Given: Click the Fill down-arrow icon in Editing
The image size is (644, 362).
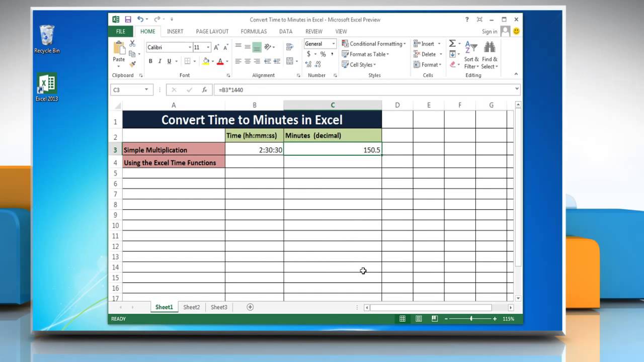Looking at the screenshot, I should [452, 54].
